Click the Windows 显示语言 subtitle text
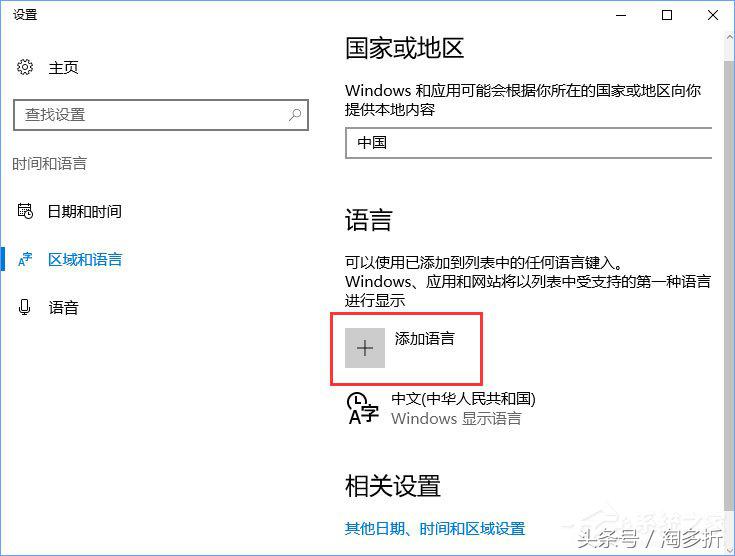735x556 pixels. pyautogui.click(x=456, y=418)
